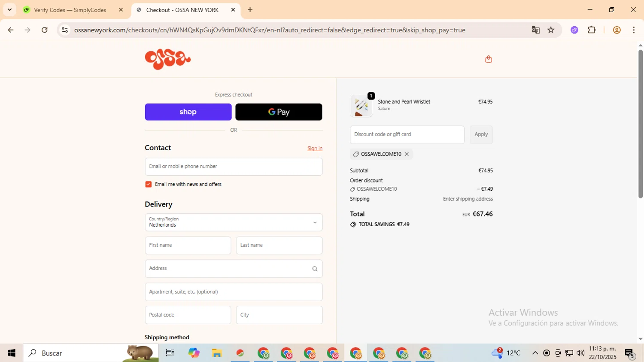Close the Checkout OSSA NEW YORK tab
The image size is (644, 362).
(233, 10)
